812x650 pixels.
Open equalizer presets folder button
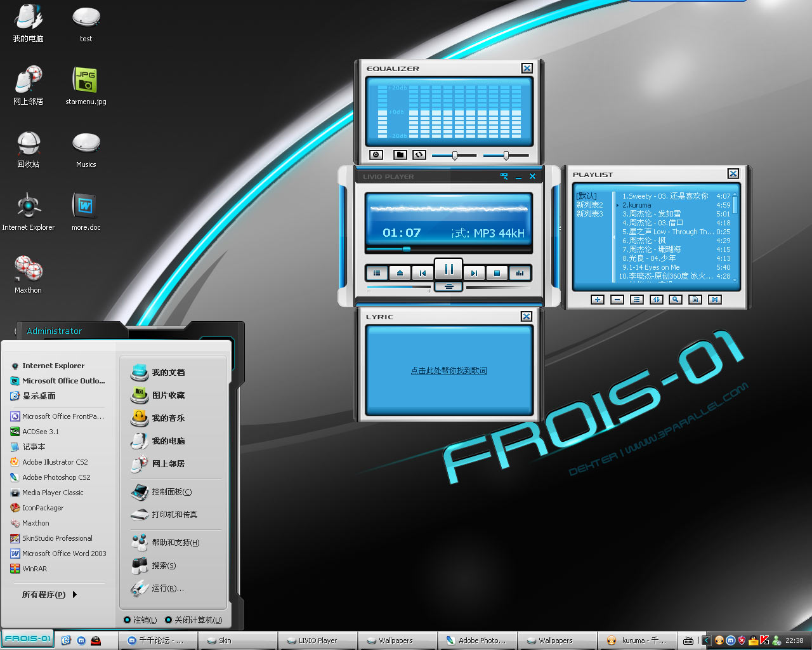400,155
